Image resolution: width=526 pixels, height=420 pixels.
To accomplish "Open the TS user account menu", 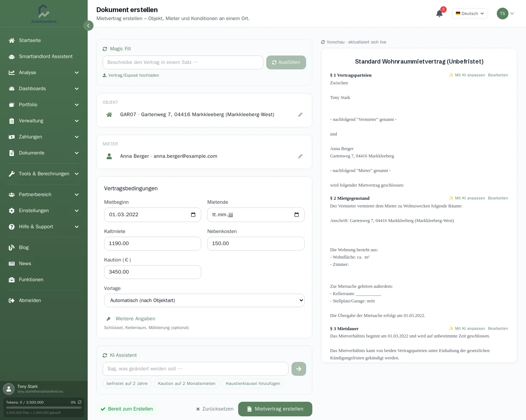I will (x=506, y=14).
